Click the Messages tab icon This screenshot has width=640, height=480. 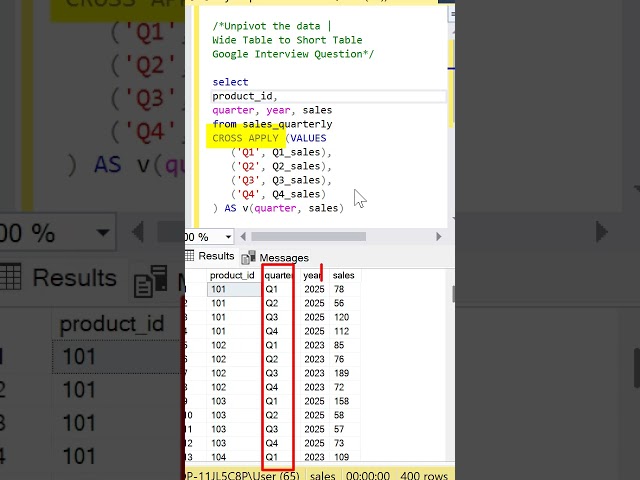248,258
